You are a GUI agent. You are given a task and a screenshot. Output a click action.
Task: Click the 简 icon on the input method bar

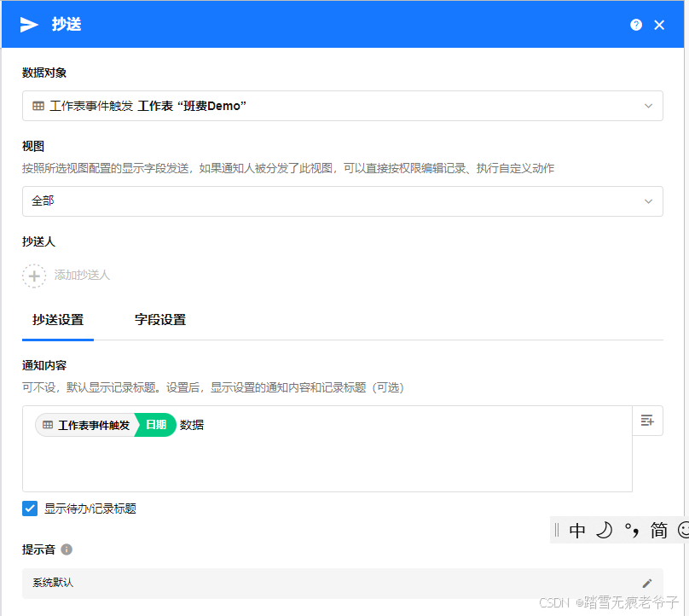pyautogui.click(x=658, y=530)
